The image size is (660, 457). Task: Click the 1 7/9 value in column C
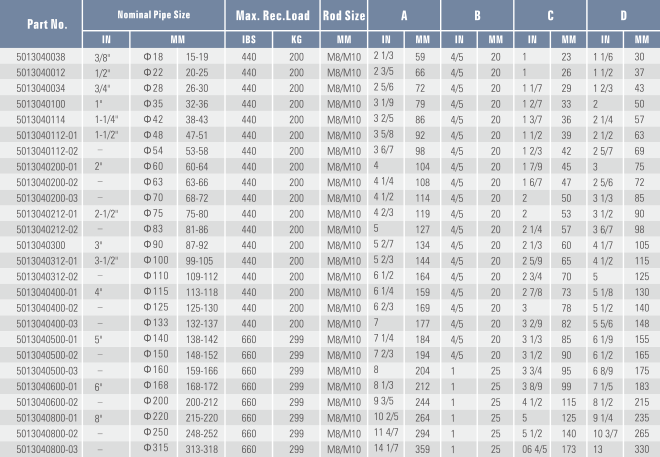[532, 167]
